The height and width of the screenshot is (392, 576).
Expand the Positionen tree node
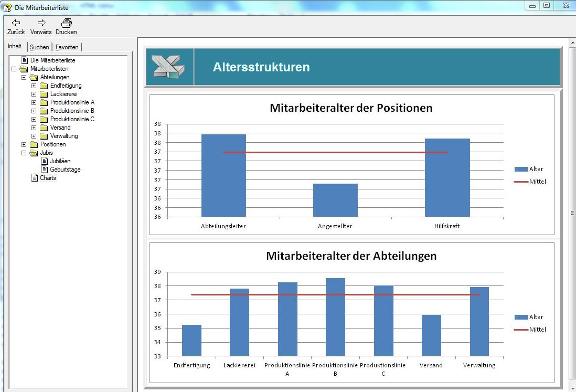coord(24,144)
